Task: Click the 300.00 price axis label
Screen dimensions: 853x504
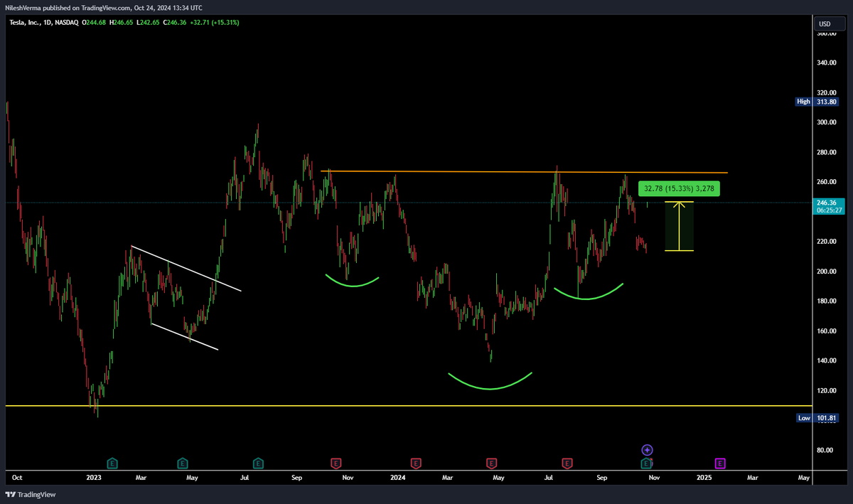Action: coord(827,122)
